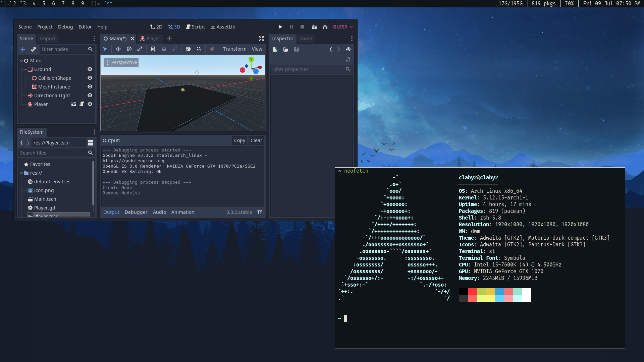Open the Transform menu
644x362 pixels.
tap(234, 49)
